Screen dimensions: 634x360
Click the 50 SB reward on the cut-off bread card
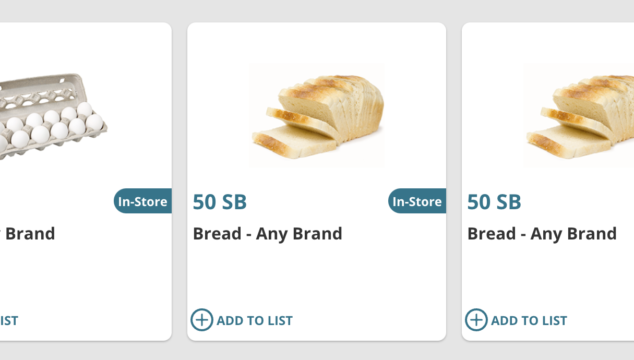click(x=494, y=202)
